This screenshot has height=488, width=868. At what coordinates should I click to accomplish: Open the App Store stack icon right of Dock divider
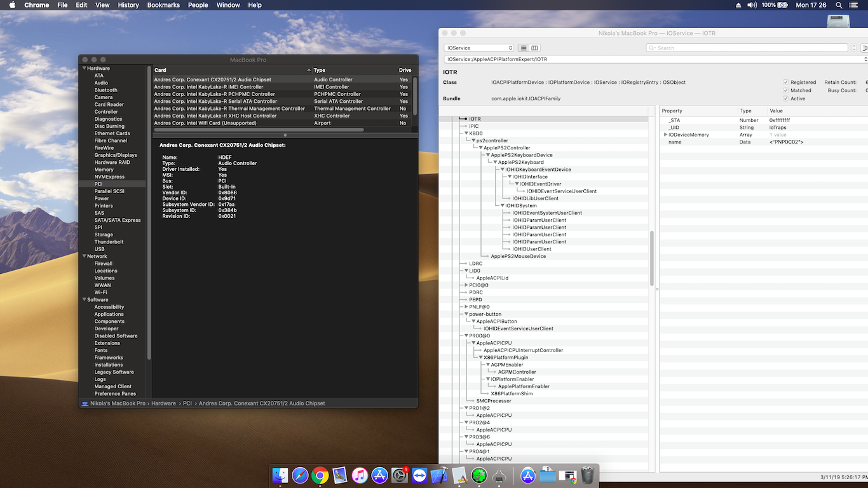click(x=528, y=475)
